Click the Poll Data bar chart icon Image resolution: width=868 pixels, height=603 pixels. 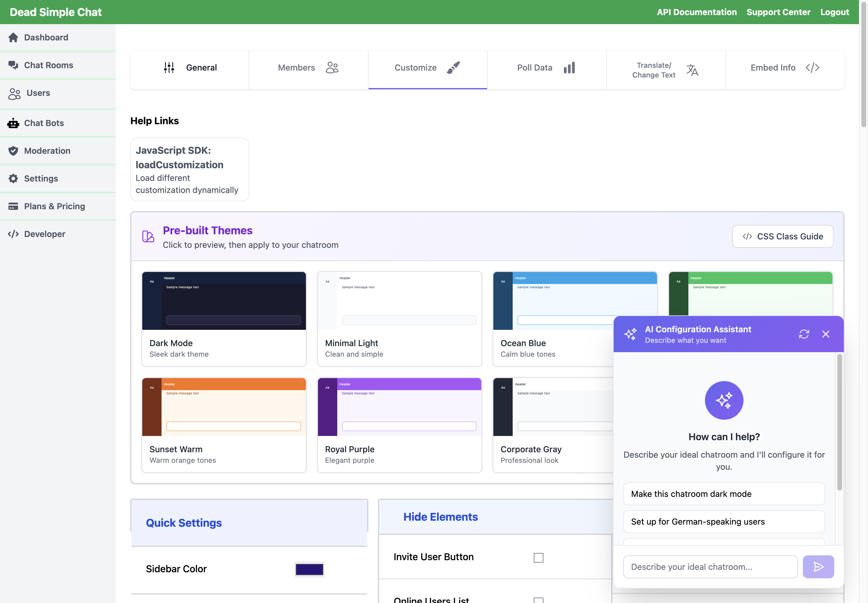pyautogui.click(x=569, y=67)
